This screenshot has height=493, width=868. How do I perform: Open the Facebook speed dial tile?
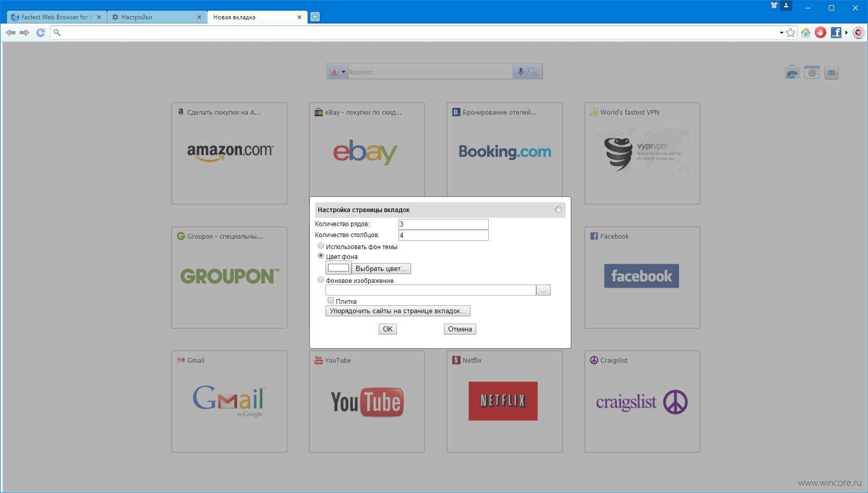click(x=642, y=278)
